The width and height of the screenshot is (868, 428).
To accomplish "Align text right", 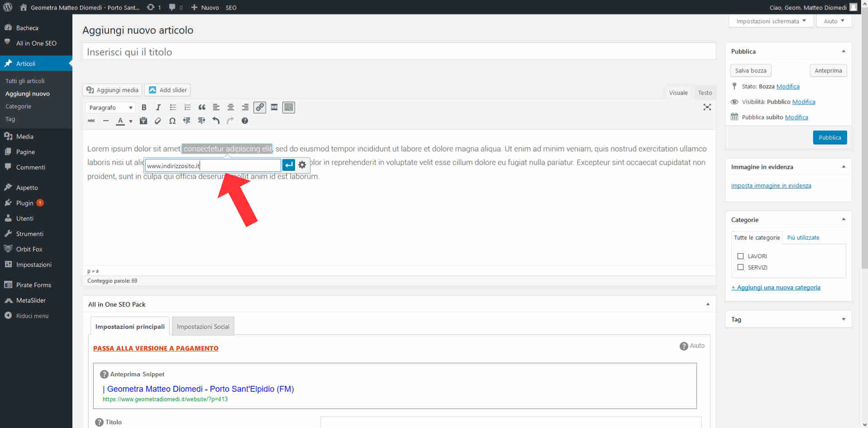I will pos(245,107).
